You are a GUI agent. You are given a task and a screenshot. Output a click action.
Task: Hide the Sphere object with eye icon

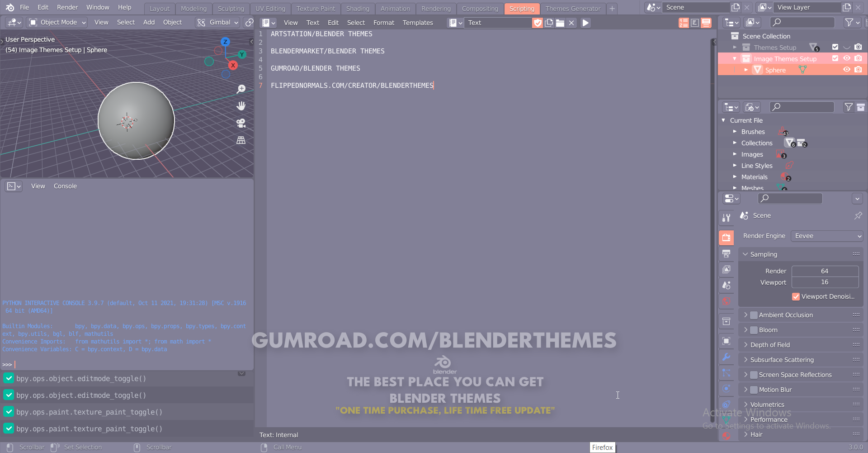click(x=847, y=70)
